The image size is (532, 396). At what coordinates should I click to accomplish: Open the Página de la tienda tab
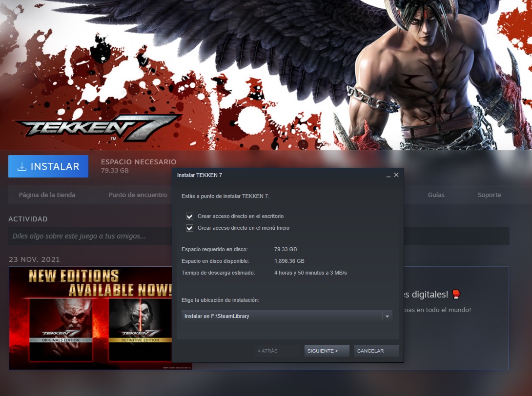point(47,195)
